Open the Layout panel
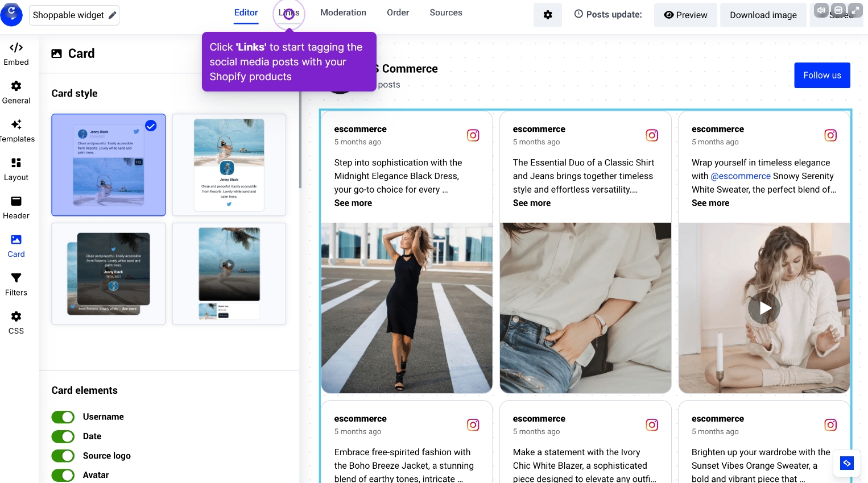 point(16,168)
